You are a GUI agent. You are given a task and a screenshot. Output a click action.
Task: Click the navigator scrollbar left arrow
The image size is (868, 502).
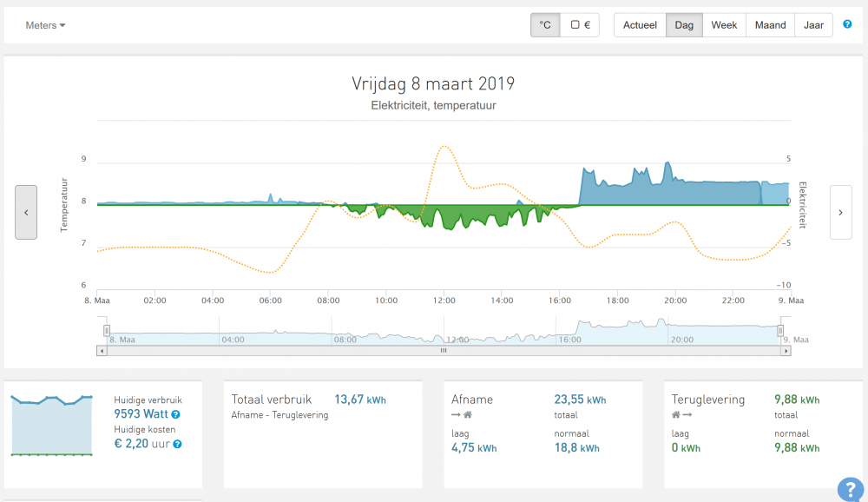click(102, 351)
